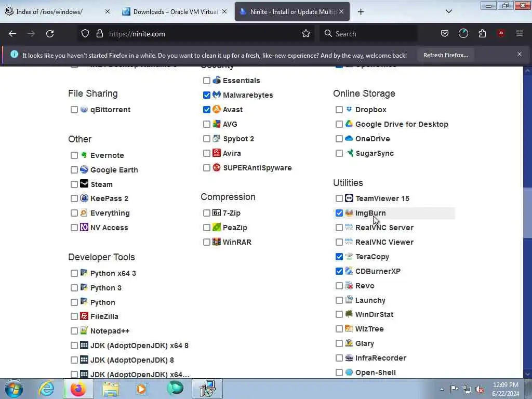Screen dimensions: 532x399
Task: Check the Essentials checkbox
Action: (x=207, y=81)
